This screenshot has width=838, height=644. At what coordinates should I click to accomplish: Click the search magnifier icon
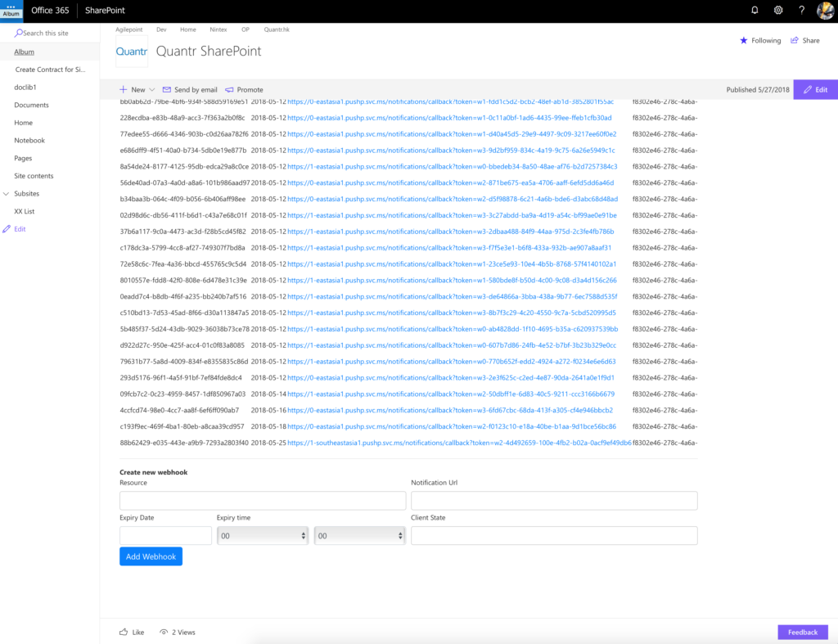(x=18, y=33)
